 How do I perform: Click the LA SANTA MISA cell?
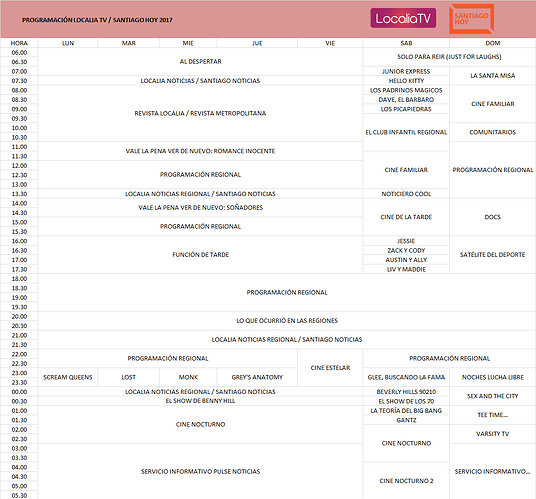coord(493,76)
